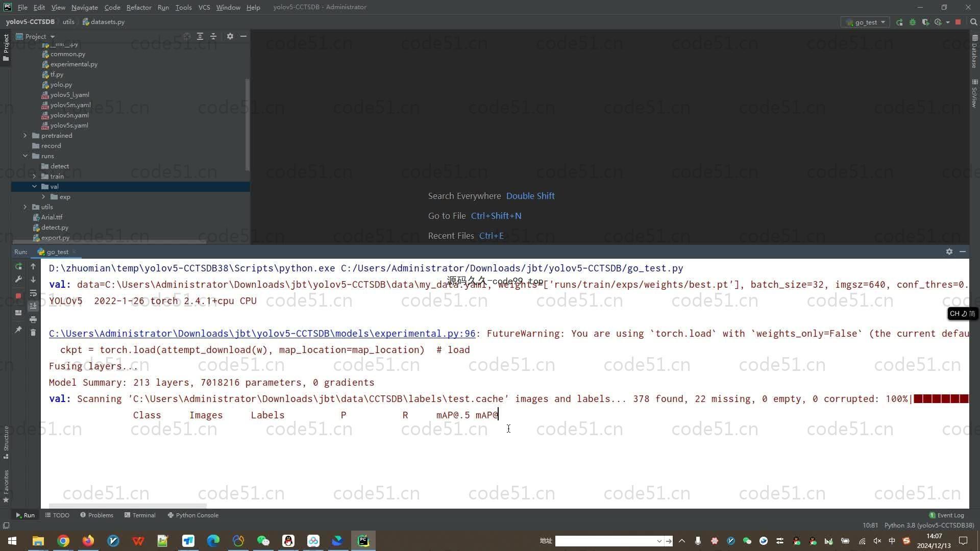Open Run panel settings gear
Screen dimensions: 980x551
pos(949,252)
